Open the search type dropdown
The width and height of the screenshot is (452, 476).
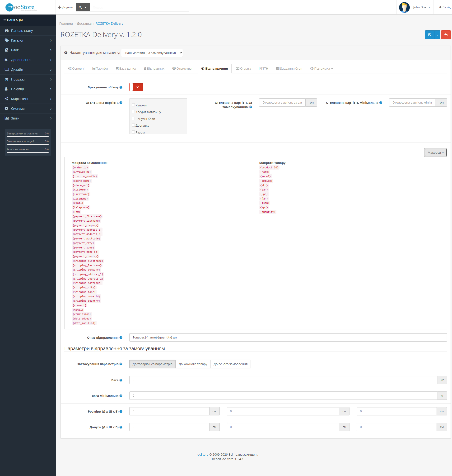pos(82,7)
